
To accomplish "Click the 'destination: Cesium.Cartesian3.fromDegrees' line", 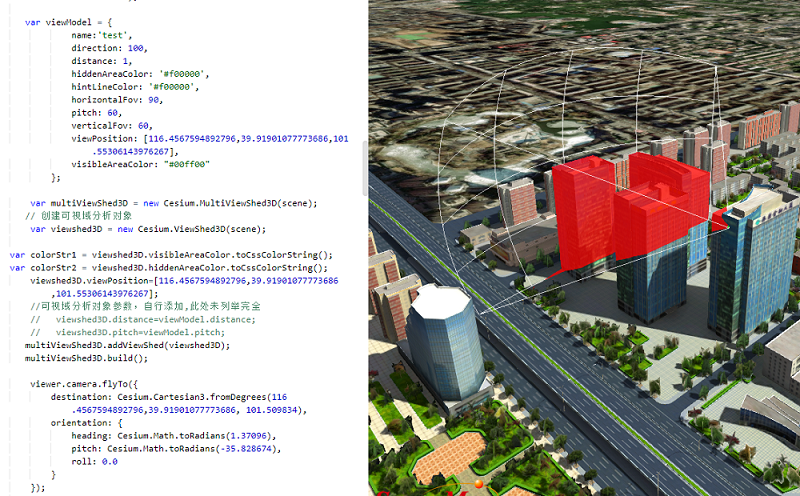I will (x=168, y=397).
